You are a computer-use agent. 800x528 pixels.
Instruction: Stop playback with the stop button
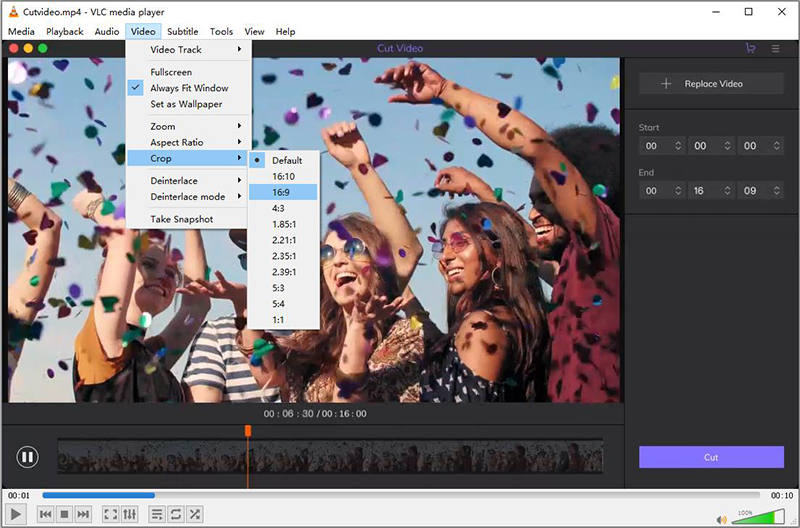tap(64, 514)
